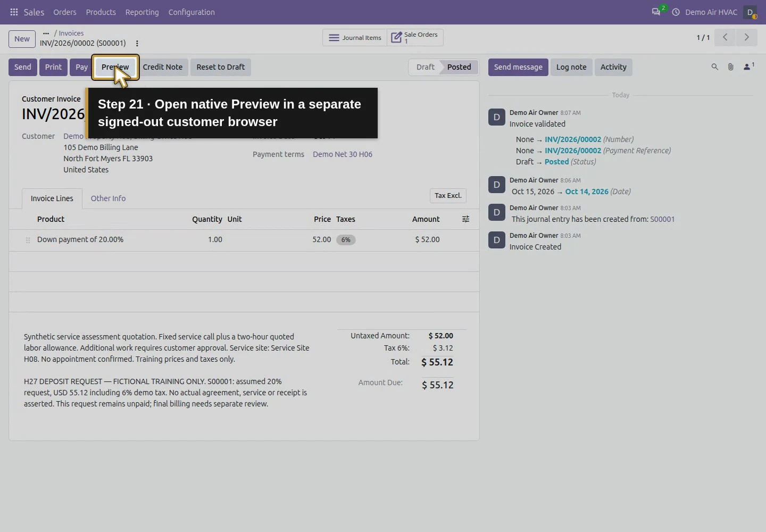
Task: Click the Send invoice button
Action: tap(22, 67)
